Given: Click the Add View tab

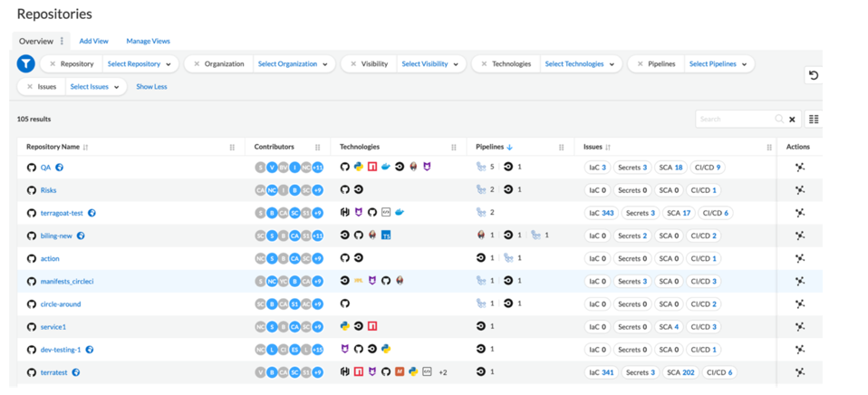Looking at the screenshot, I should (x=93, y=42).
